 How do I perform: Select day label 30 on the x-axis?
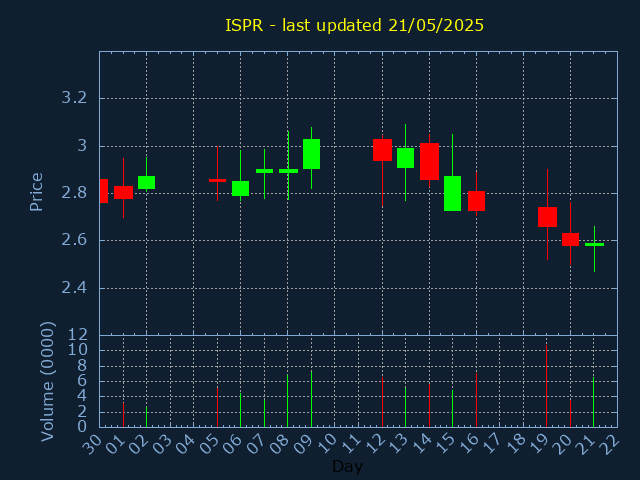click(x=93, y=444)
